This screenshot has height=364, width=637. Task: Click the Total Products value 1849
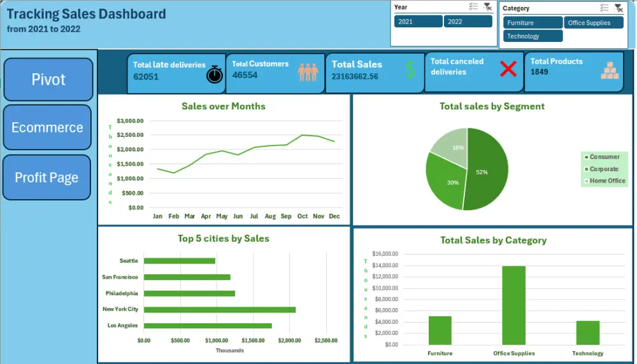(x=539, y=72)
